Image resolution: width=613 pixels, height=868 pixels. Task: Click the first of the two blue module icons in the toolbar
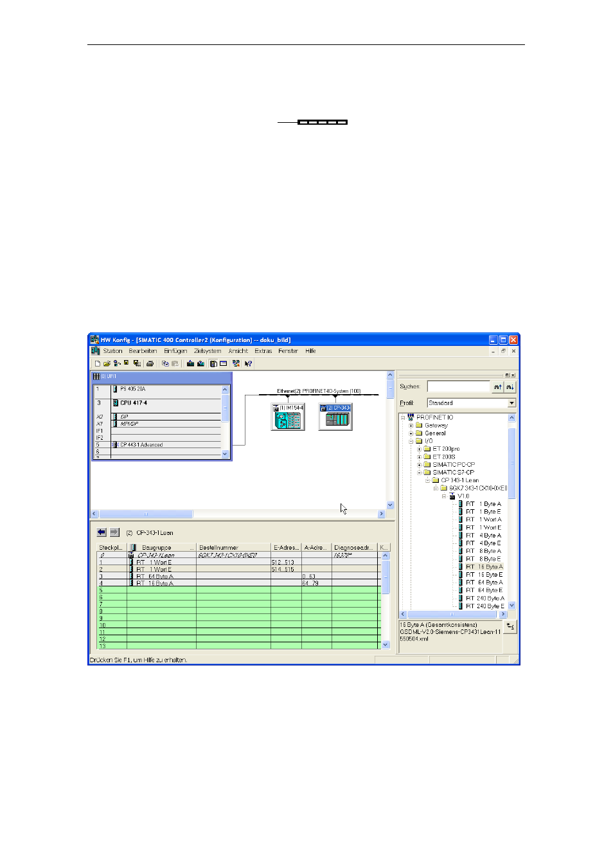[190, 364]
